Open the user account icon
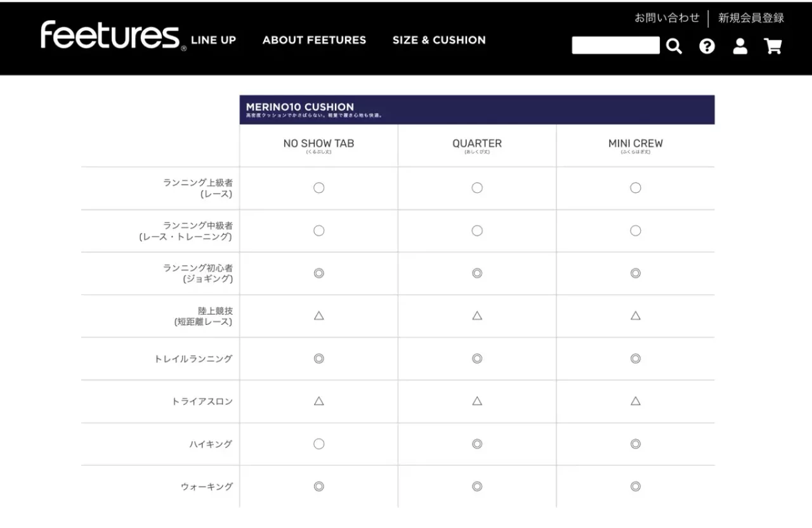Image resolution: width=812 pixels, height=528 pixels. [x=740, y=46]
